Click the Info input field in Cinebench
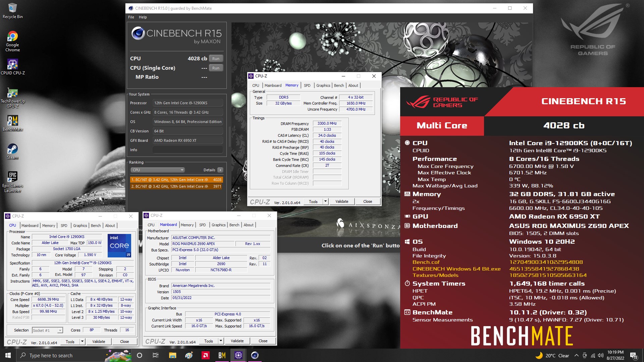This screenshot has height=362, width=644. pos(188,150)
